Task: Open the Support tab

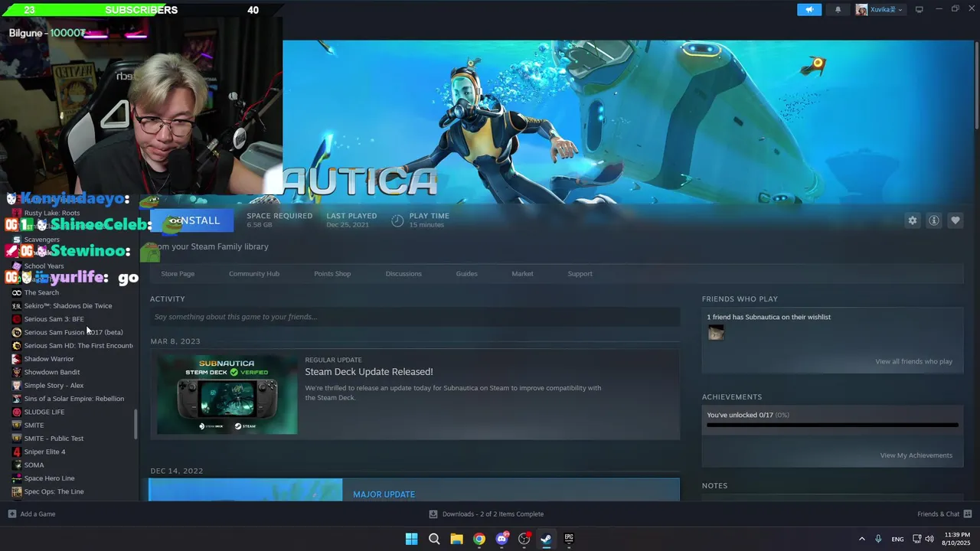Action: [580, 274]
